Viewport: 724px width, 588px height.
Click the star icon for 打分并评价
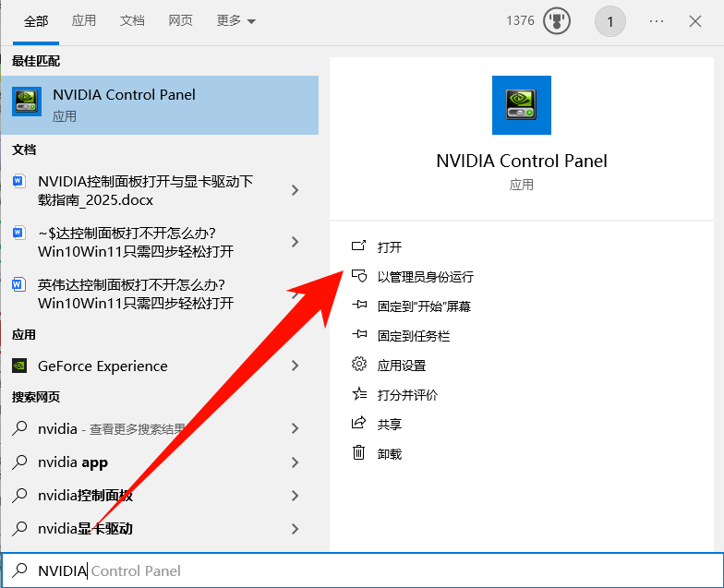coord(358,393)
